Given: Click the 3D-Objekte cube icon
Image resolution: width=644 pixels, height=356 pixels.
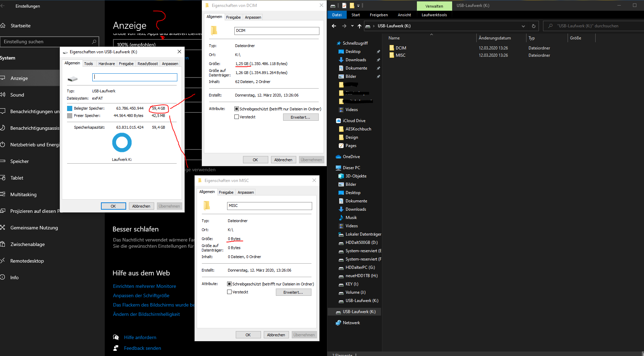Looking at the screenshot, I should [341, 176].
